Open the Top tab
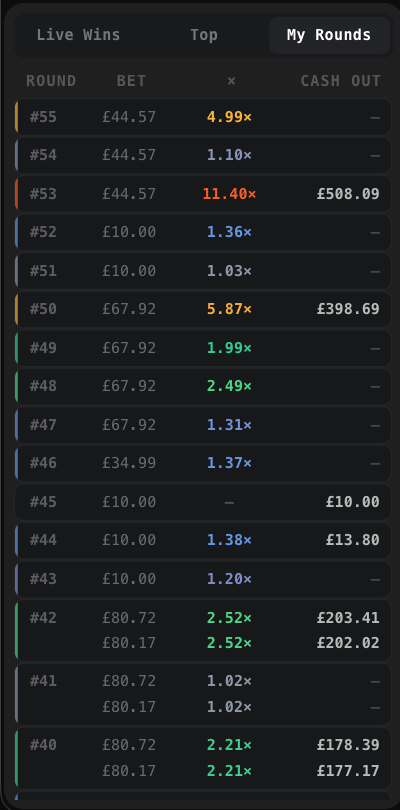The height and width of the screenshot is (810, 400). click(204, 35)
